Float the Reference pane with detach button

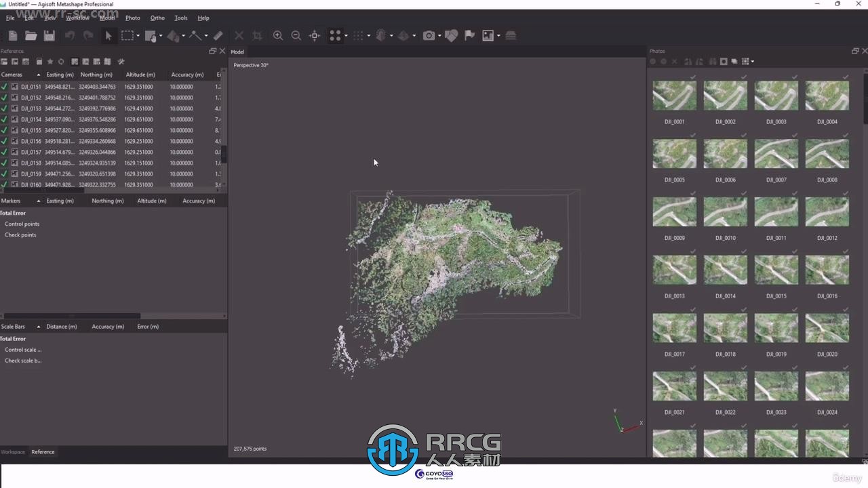tap(212, 51)
